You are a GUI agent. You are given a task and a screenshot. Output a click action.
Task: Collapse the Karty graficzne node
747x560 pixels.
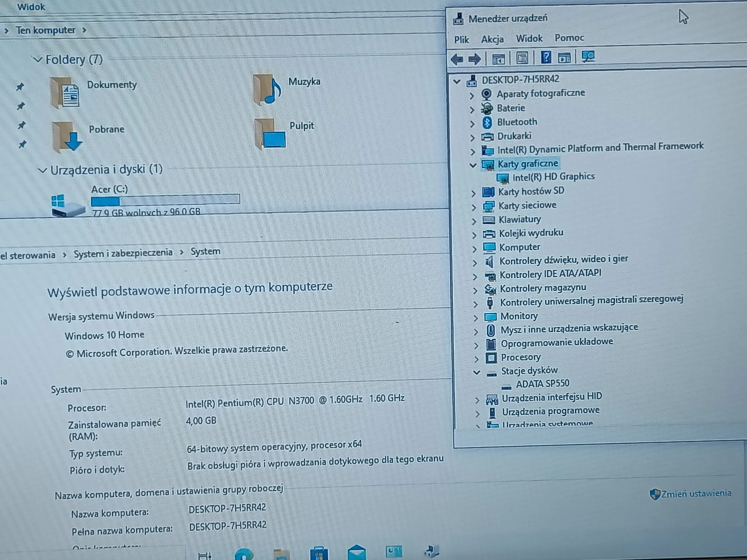[473, 165]
